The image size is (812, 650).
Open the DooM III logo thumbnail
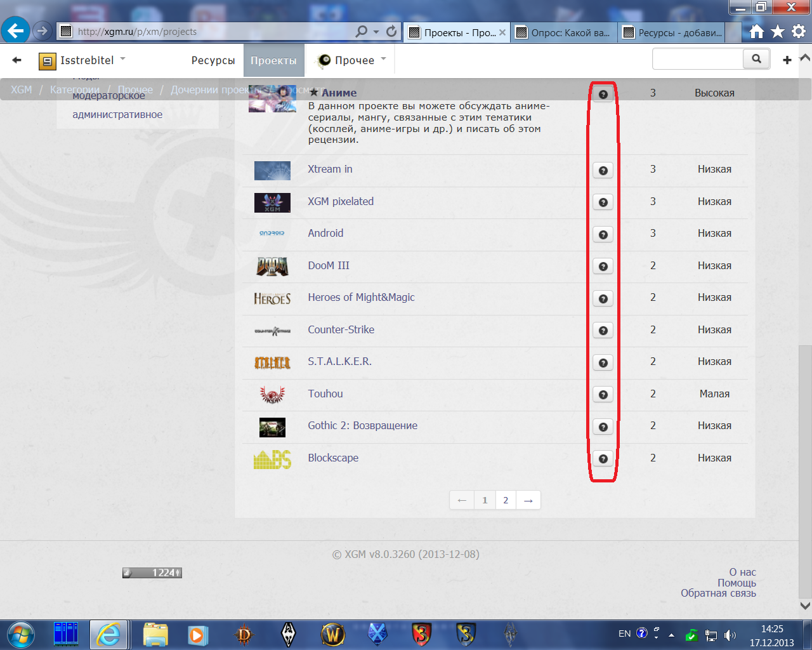click(x=272, y=267)
